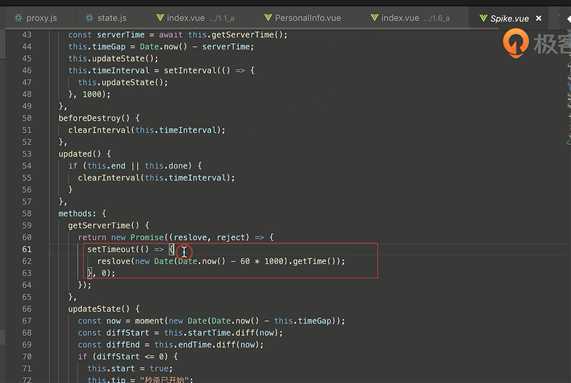This screenshot has width=571, height=383.
Task: Click the Vue icon on PersonalInfo.vue tab
Action: coord(268,17)
